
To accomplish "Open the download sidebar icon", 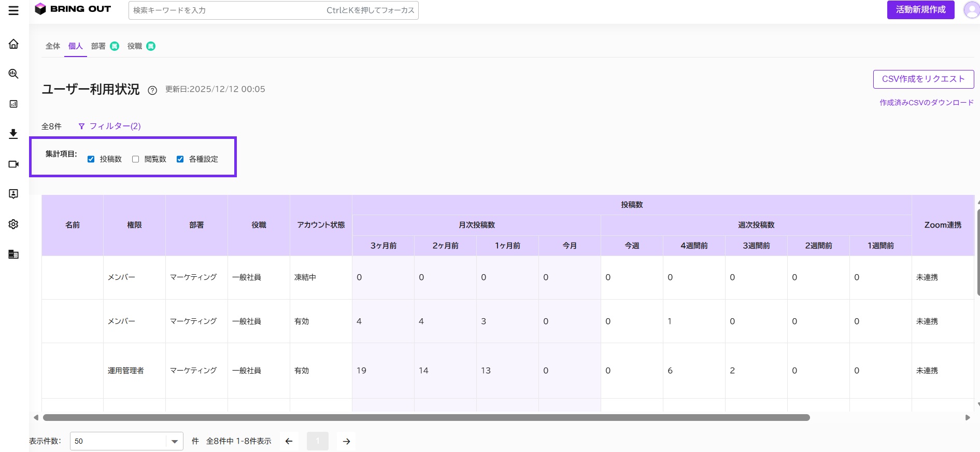I will [x=13, y=134].
